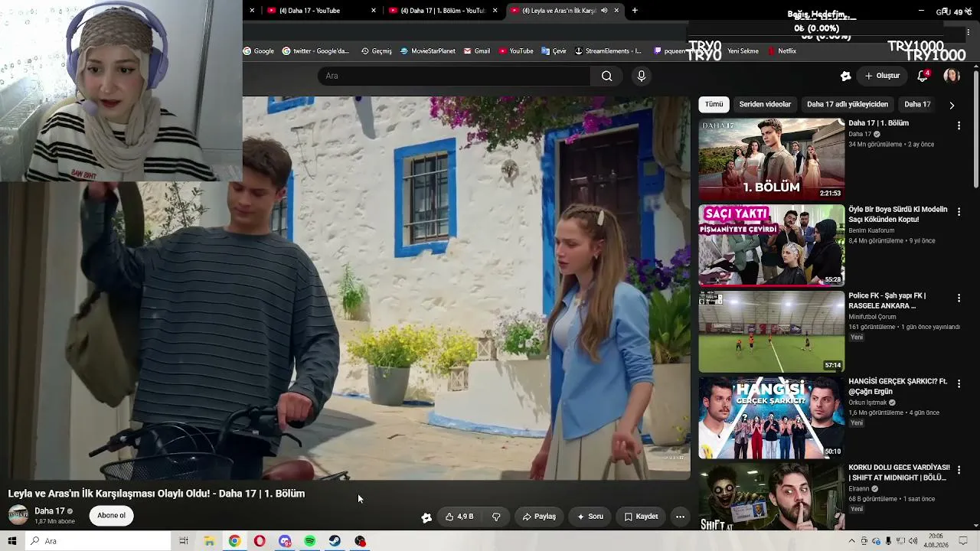
Task: Open the Windows notification center
Action: coord(963,541)
